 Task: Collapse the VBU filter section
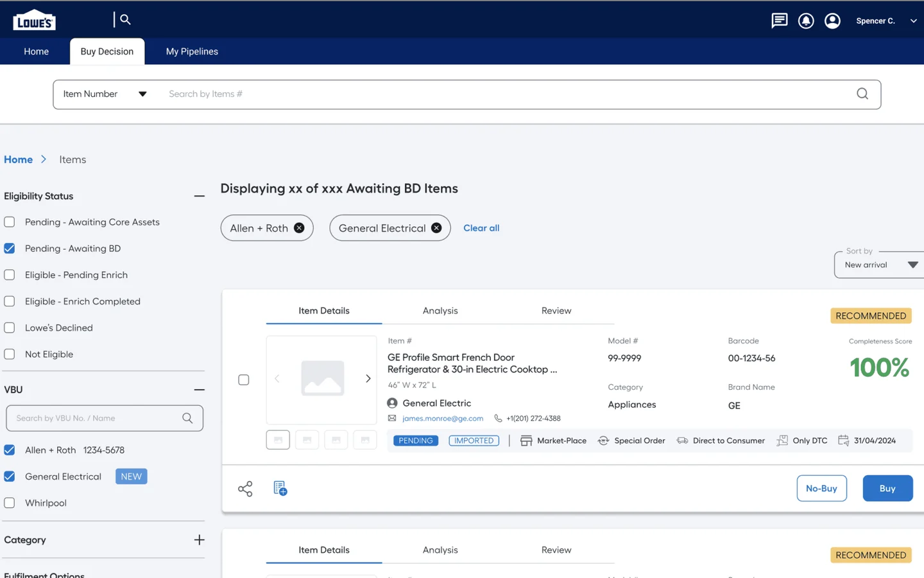point(200,390)
